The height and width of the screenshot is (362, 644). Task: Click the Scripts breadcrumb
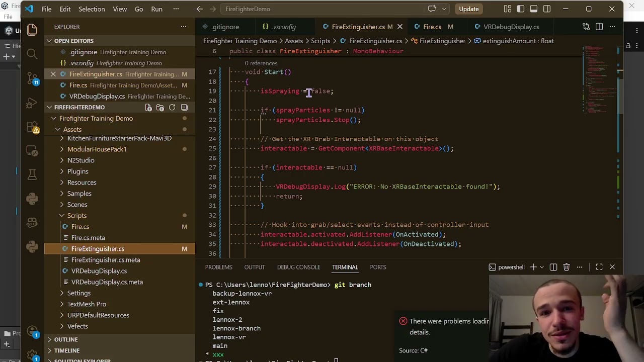pos(320,41)
